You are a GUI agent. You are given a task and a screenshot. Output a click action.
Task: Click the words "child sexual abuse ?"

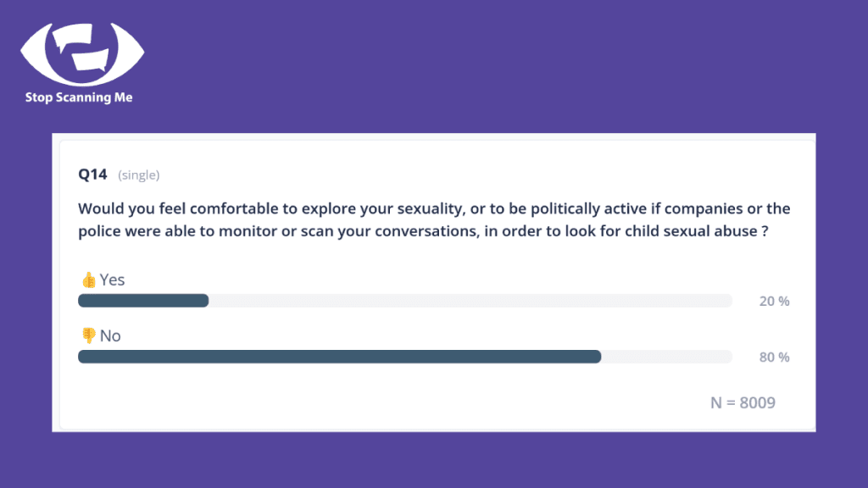coord(700,230)
